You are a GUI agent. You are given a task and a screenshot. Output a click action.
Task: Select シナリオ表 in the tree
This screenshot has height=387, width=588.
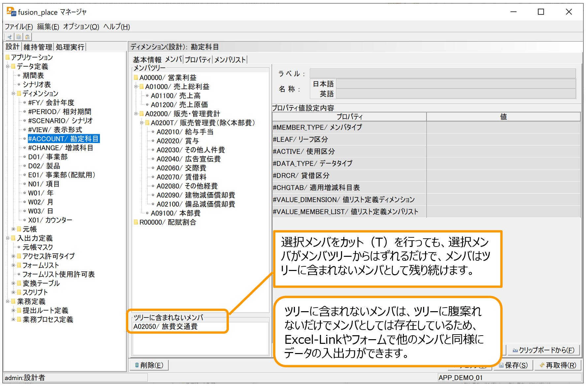(37, 84)
